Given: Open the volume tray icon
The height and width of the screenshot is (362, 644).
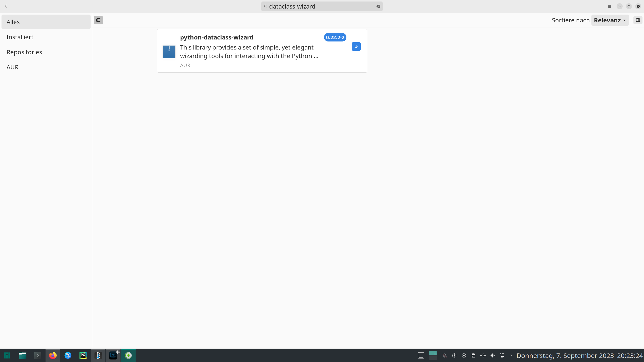Looking at the screenshot, I should click(493, 355).
